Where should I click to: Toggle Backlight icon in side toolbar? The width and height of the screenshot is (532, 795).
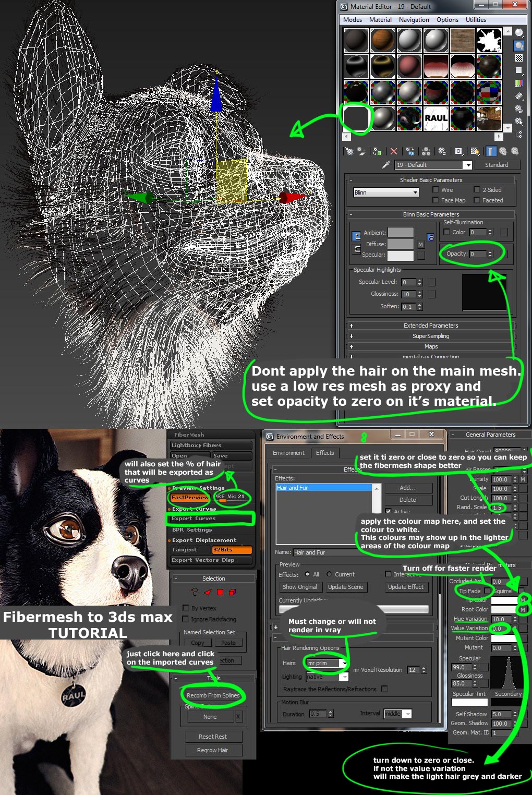tap(519, 45)
